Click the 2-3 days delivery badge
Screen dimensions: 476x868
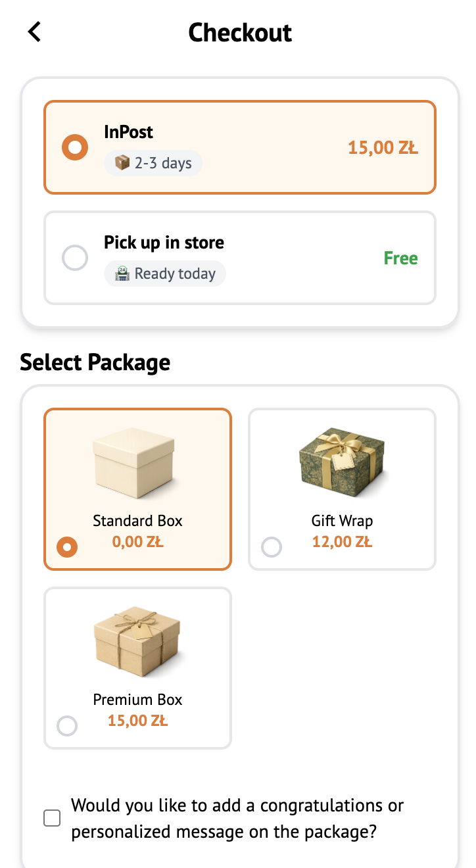153,163
